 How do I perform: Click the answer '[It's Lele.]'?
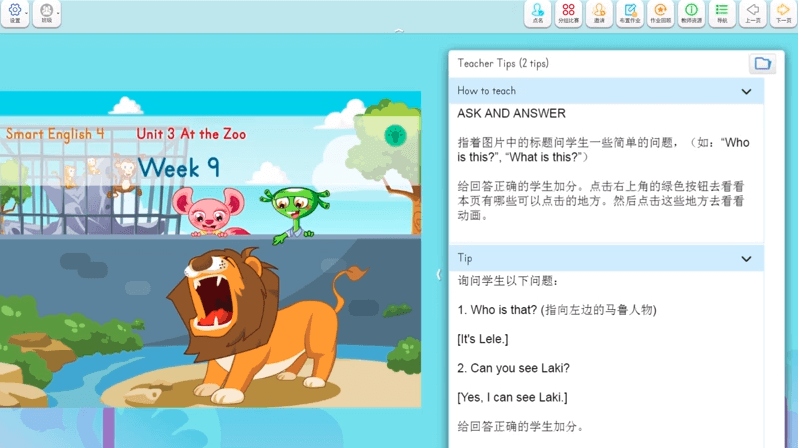[482, 339]
